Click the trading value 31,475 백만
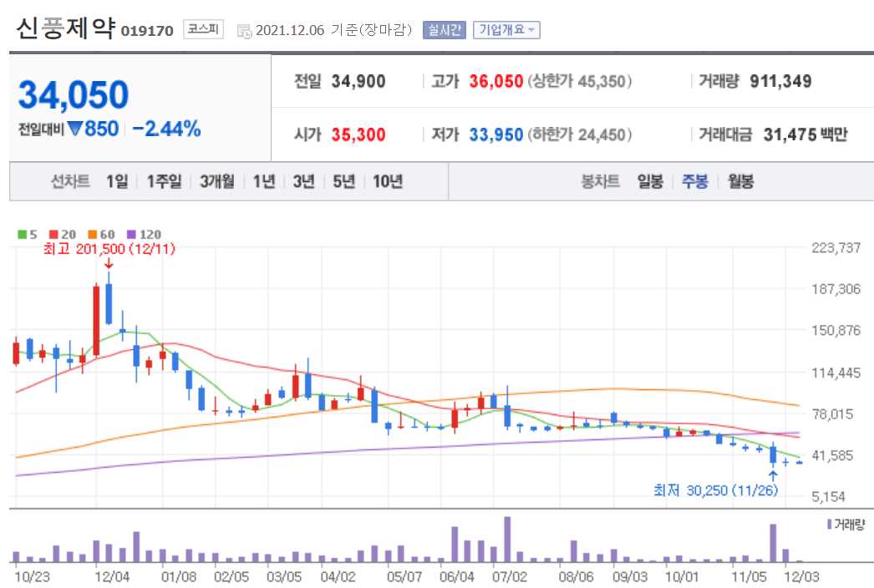The image size is (874, 588). pos(805,134)
